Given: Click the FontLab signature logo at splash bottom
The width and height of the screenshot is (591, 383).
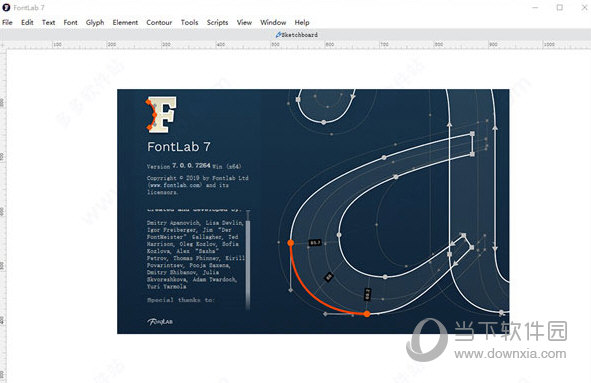Looking at the screenshot, I should (x=160, y=322).
